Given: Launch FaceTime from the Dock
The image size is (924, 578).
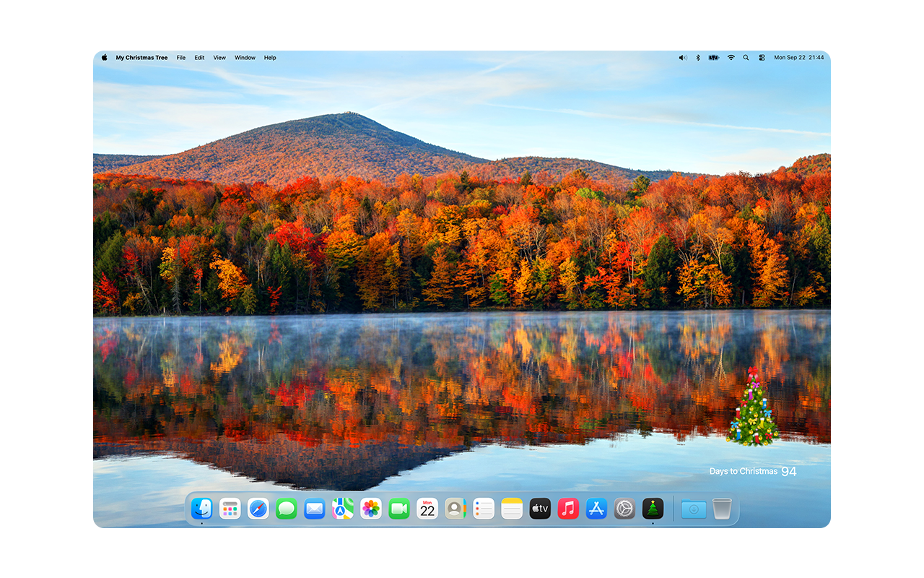Looking at the screenshot, I should 399,509.
